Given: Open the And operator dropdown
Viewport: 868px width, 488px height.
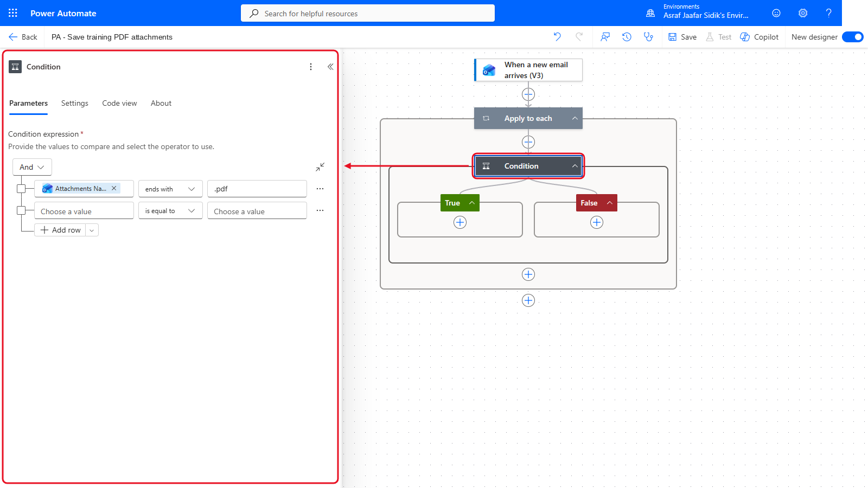Looking at the screenshot, I should pos(32,167).
